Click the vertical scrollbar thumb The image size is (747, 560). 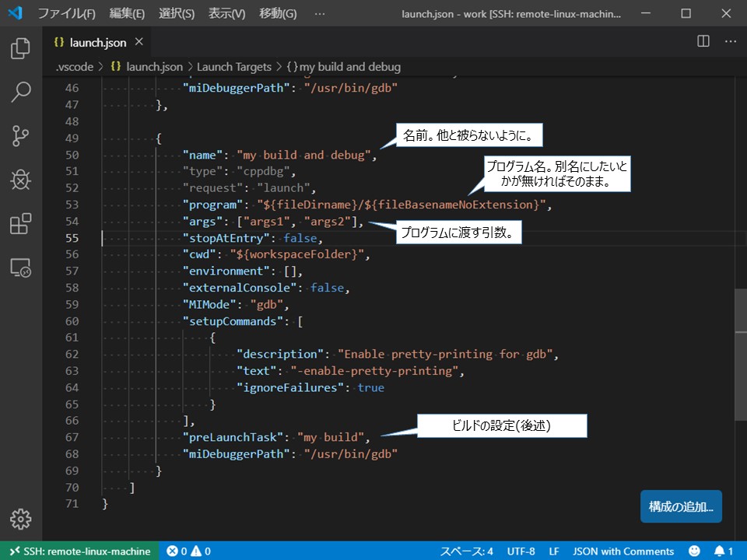click(x=741, y=355)
